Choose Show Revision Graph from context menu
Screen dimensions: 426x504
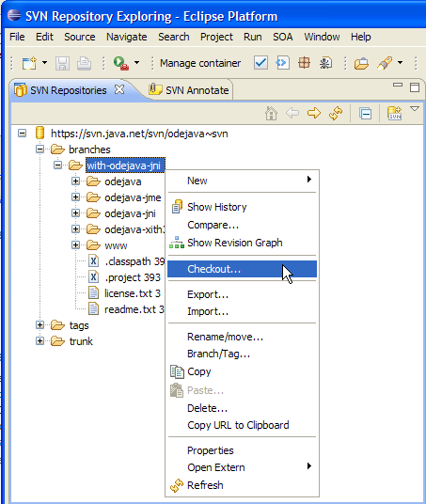242,243
